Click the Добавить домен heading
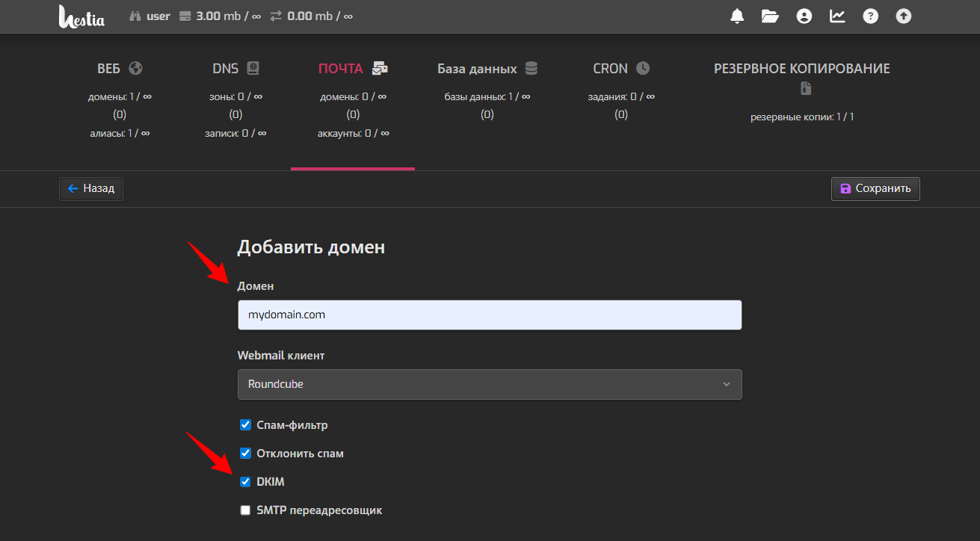The width and height of the screenshot is (980, 541). tap(311, 247)
